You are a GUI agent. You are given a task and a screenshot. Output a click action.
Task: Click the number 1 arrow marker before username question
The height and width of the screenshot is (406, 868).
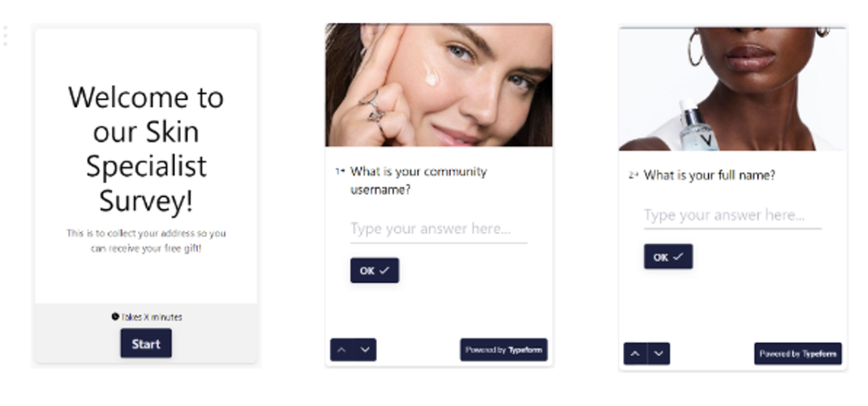click(340, 172)
